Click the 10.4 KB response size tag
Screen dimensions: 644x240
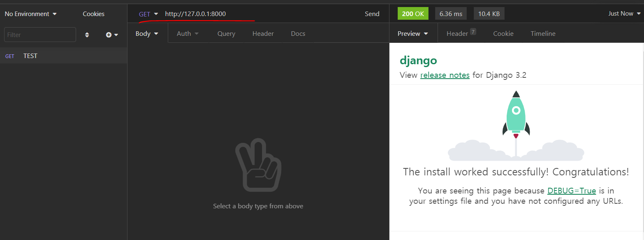[x=489, y=14]
